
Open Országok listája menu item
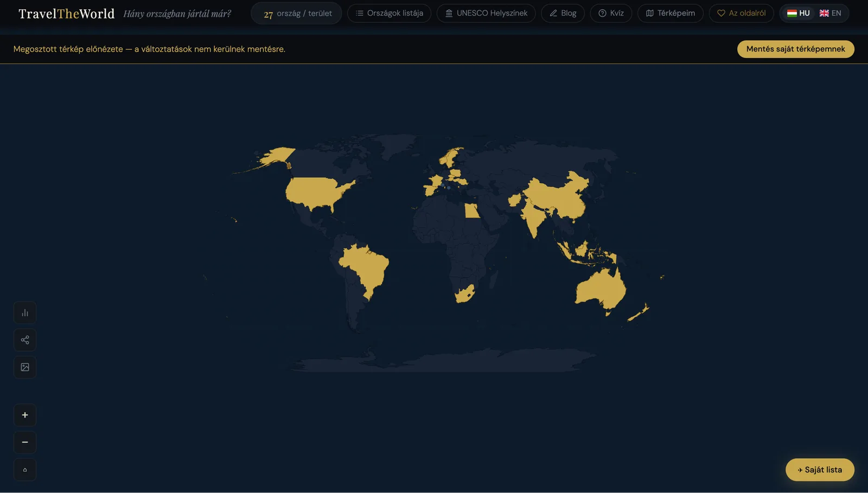point(389,13)
